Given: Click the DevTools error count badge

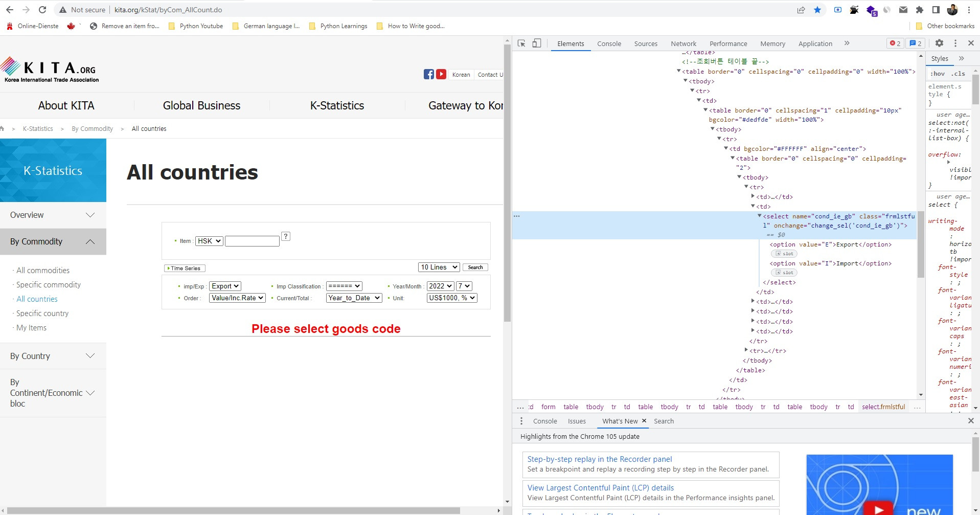Looking at the screenshot, I should (895, 43).
